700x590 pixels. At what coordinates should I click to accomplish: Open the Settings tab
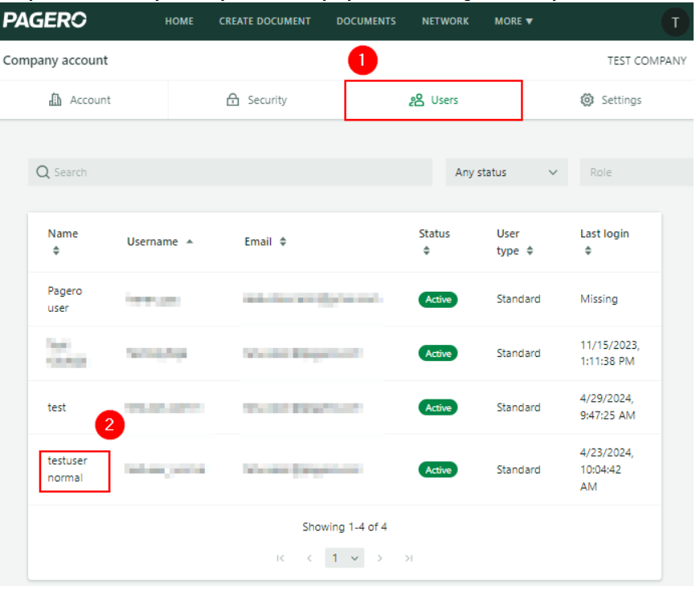pos(611,100)
